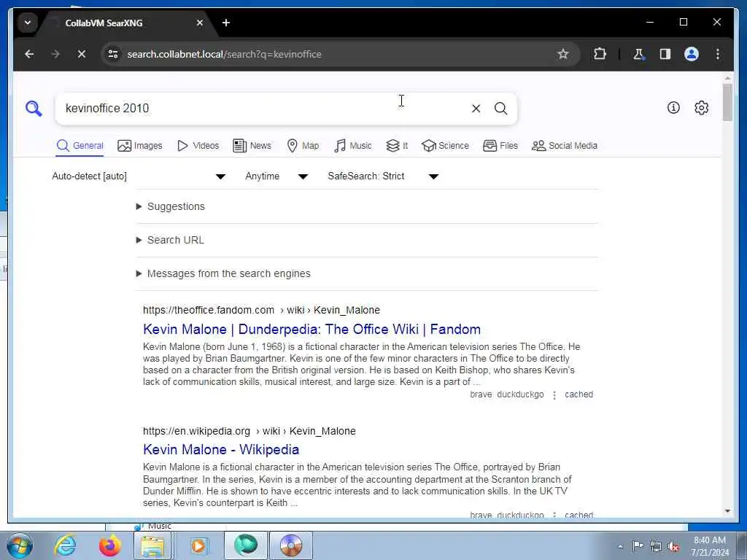The height and width of the screenshot is (560, 747).
Task: Open the Windows Start menu
Action: click(x=19, y=545)
